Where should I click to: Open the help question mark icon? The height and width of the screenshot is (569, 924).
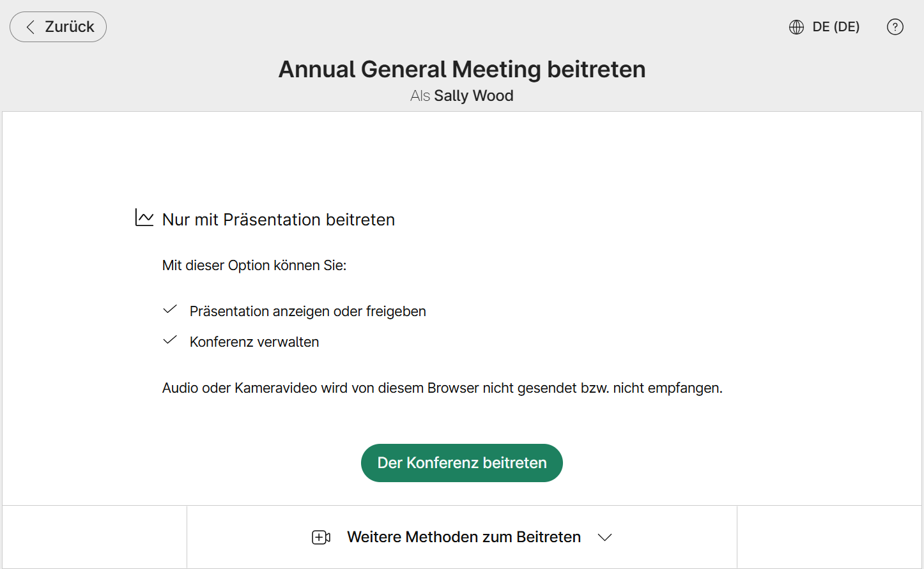point(895,27)
